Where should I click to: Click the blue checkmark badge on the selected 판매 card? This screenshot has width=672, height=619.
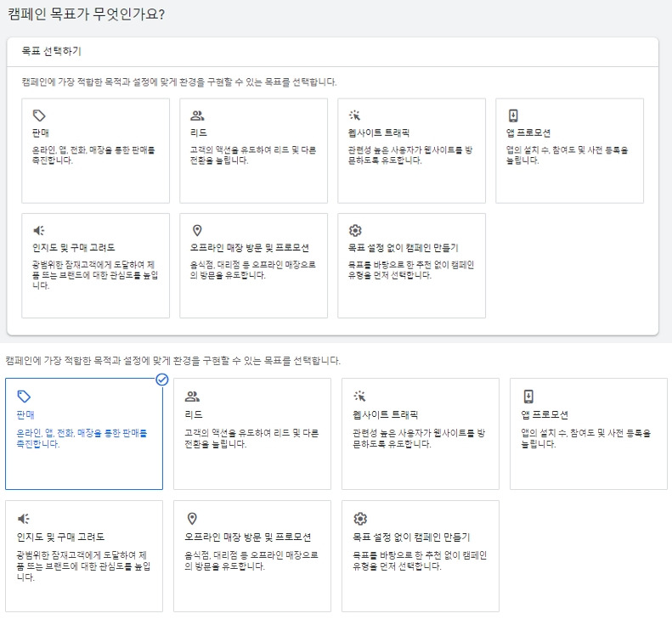(x=162, y=380)
